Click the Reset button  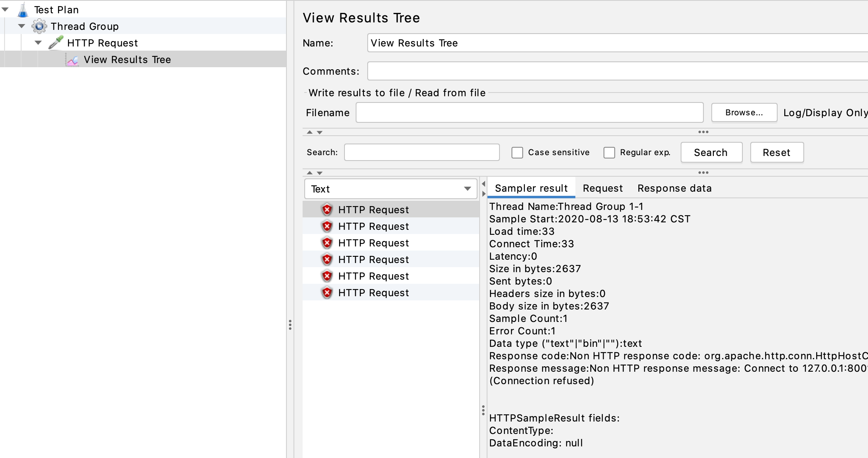pos(777,153)
